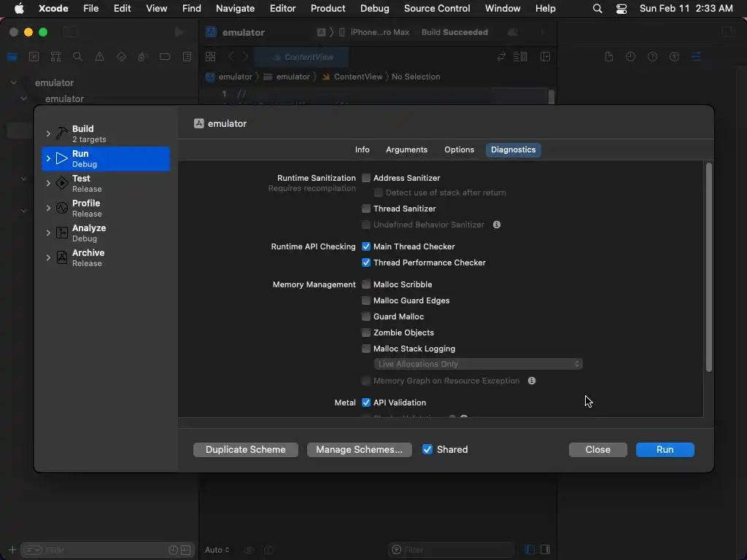This screenshot has height=560, width=747.
Task: Open the History inspector clock icon
Action: (x=630, y=57)
